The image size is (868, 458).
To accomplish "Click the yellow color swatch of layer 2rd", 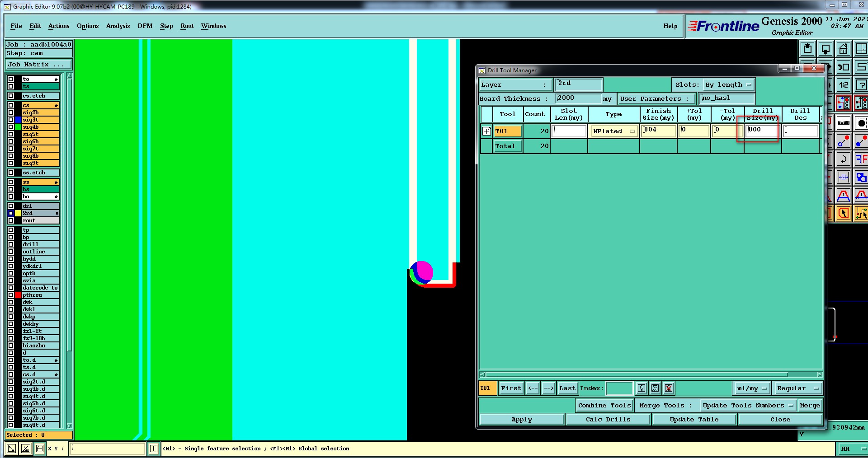I will pyautogui.click(x=18, y=213).
